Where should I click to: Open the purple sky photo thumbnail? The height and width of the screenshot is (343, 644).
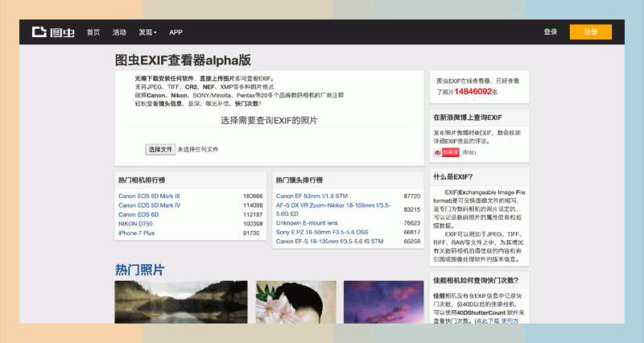[384, 302]
